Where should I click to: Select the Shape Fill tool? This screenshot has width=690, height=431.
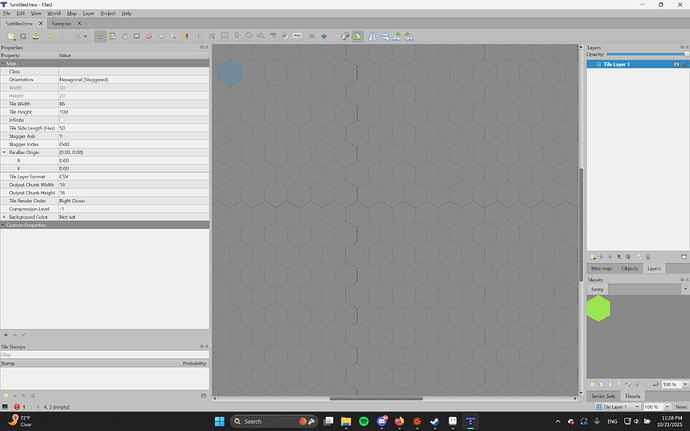(x=137, y=37)
